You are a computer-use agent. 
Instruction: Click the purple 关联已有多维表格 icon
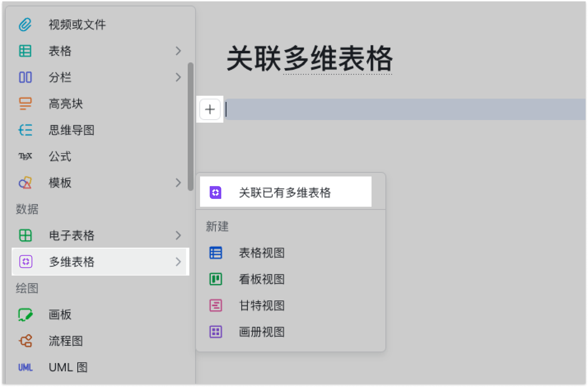pyautogui.click(x=215, y=193)
